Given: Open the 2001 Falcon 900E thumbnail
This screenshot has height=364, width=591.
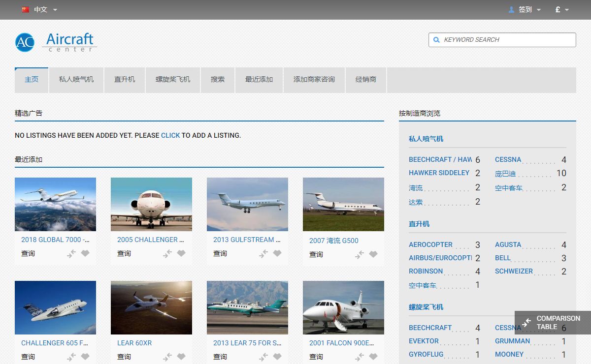Looking at the screenshot, I should tap(343, 307).
